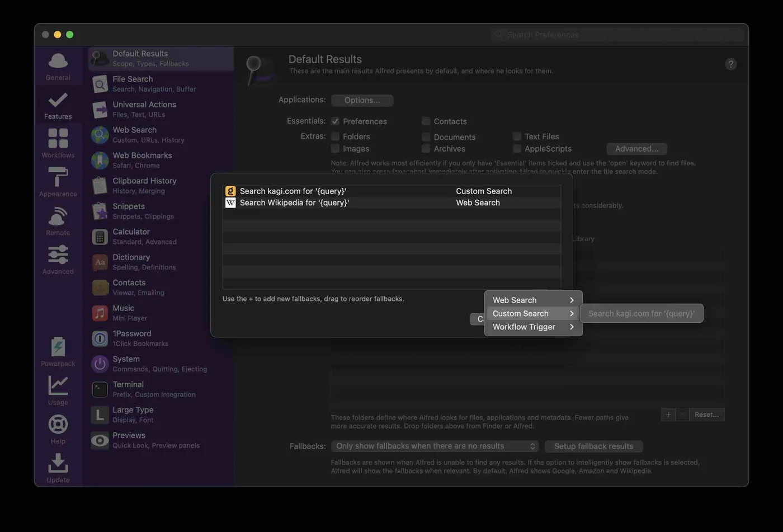Click the Setup fallback results button
Screen dimensions: 783x532
point(593,446)
